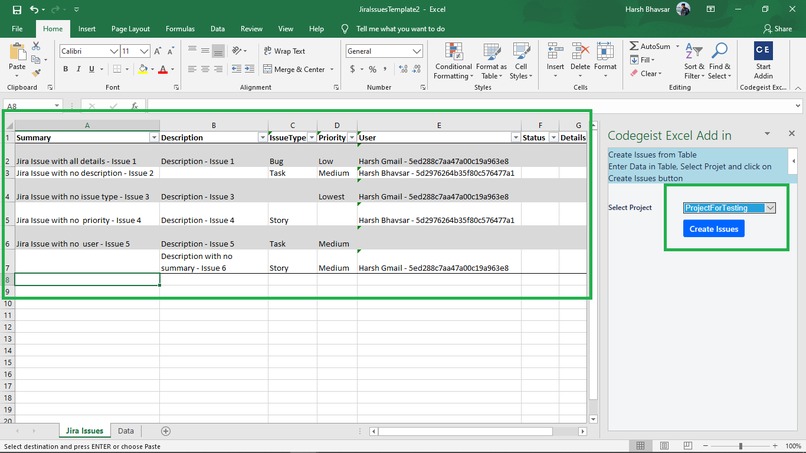This screenshot has height=453, width=806.
Task: Align text to the left
Action: [x=192, y=69]
